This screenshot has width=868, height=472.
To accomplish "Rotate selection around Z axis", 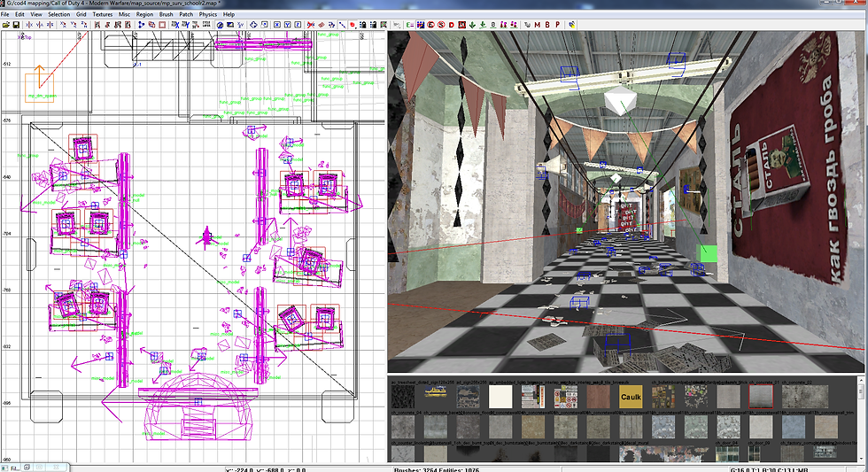I will coord(84,25).
